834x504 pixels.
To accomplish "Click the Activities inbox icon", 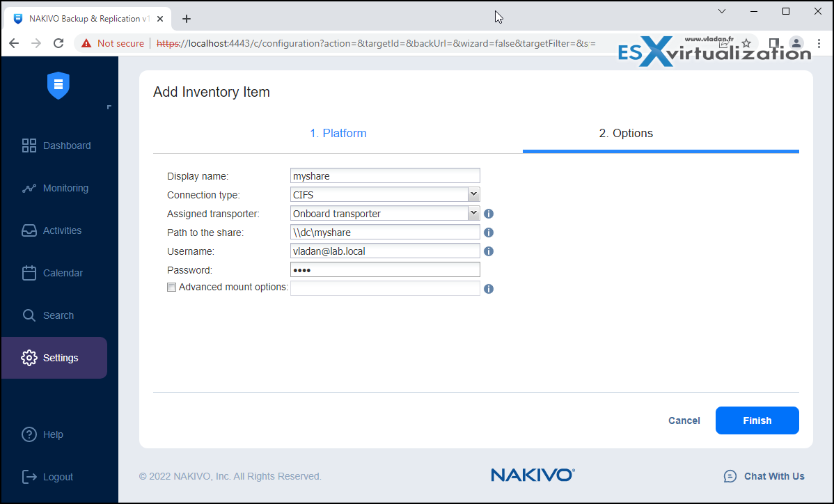I will tap(29, 230).
